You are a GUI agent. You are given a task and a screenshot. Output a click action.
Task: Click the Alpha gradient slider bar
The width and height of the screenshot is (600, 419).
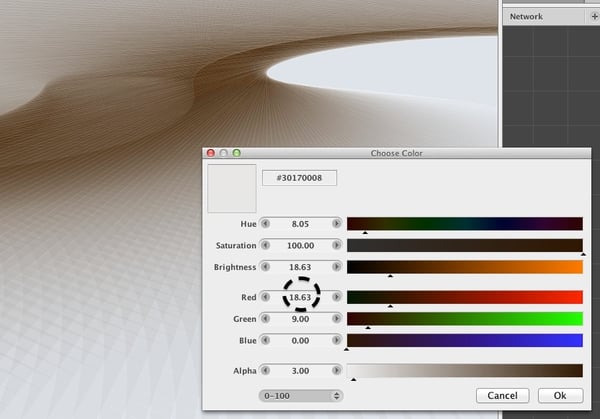(465, 371)
